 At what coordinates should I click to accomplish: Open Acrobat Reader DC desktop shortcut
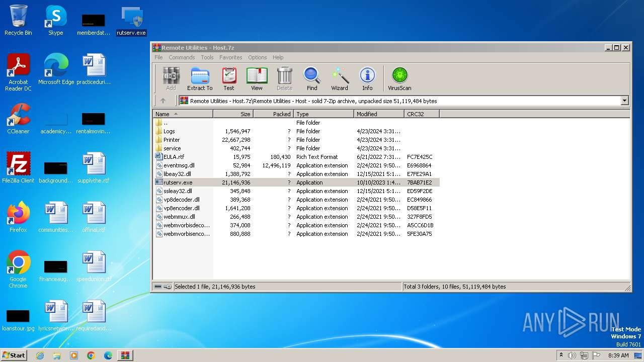tap(18, 72)
